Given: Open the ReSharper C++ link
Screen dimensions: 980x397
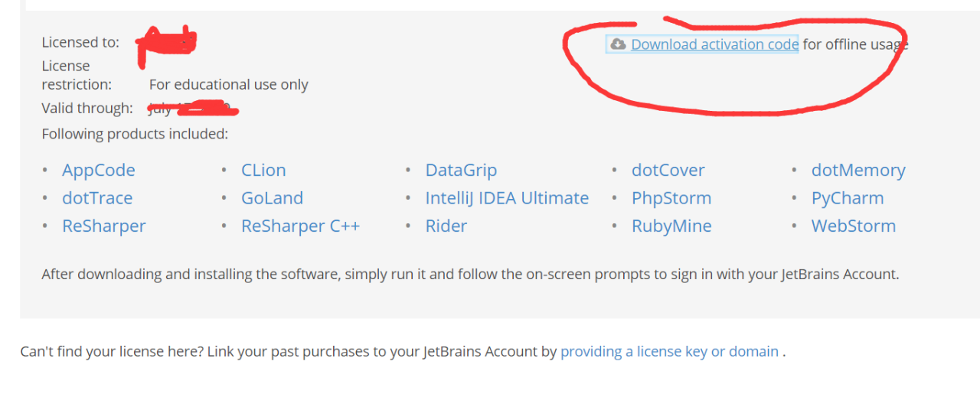Looking at the screenshot, I should pos(300,226).
